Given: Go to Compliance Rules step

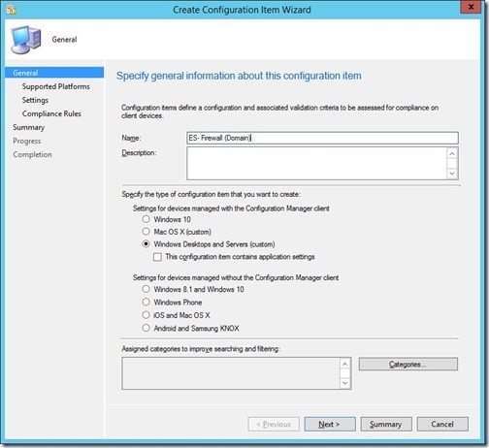Looking at the screenshot, I should (x=51, y=113).
